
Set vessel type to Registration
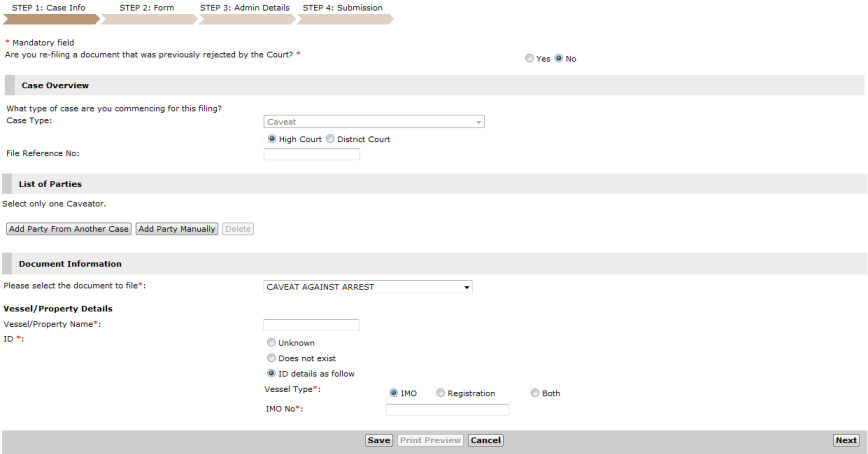[x=441, y=393]
